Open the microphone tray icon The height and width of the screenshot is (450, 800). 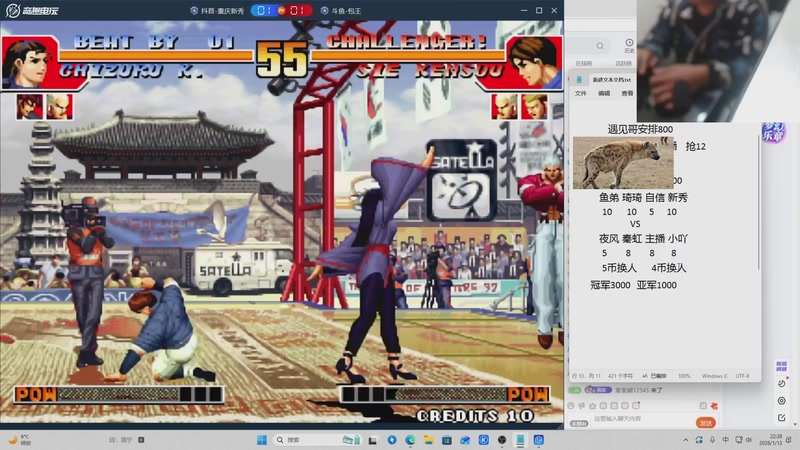712,440
